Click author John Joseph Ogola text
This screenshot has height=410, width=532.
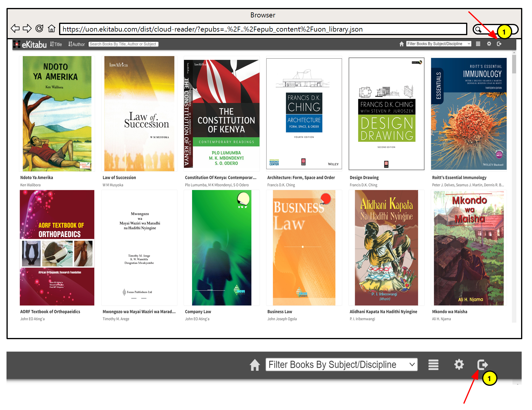pos(282,319)
